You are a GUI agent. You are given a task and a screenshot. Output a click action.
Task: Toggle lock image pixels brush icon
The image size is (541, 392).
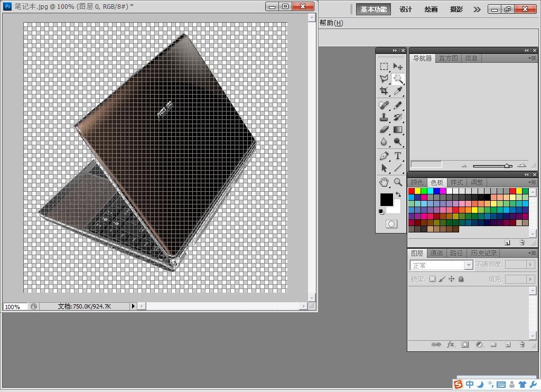(x=442, y=279)
